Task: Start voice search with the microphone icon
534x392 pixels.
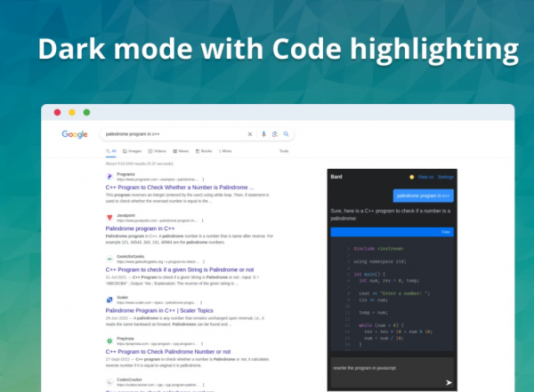Action: tap(263, 134)
